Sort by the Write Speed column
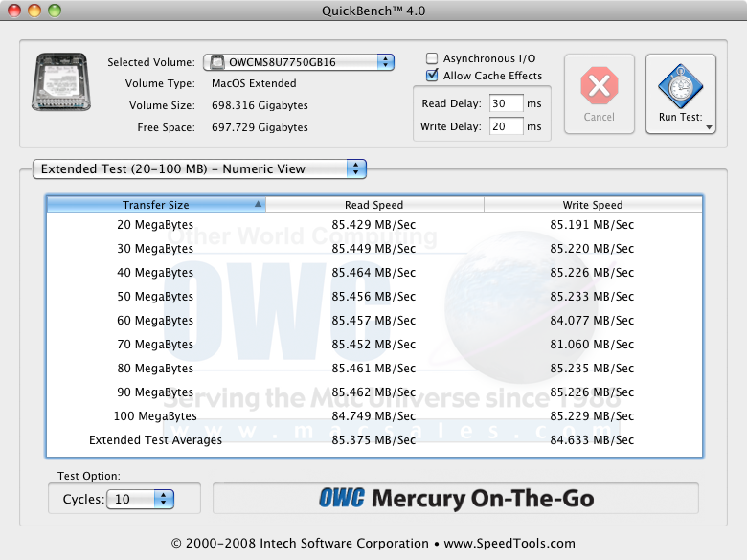The height and width of the screenshot is (560, 747). click(x=593, y=205)
